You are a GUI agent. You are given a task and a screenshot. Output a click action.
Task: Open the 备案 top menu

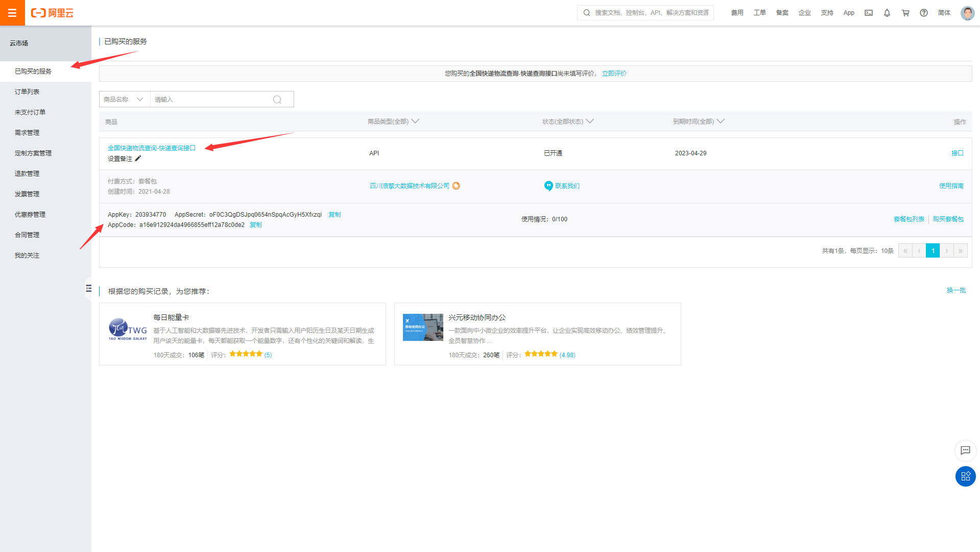point(782,13)
